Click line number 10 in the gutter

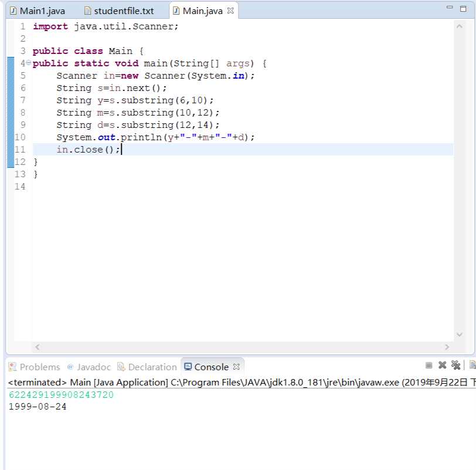coord(20,137)
